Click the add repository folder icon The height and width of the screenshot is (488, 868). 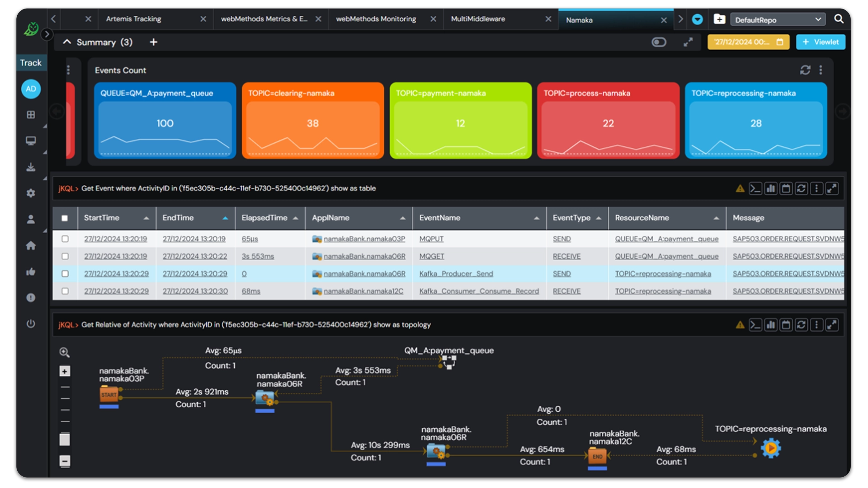719,19
